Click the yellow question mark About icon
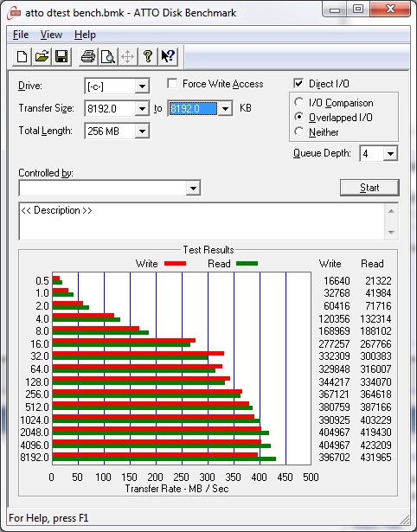417x532 pixels. pyautogui.click(x=148, y=56)
